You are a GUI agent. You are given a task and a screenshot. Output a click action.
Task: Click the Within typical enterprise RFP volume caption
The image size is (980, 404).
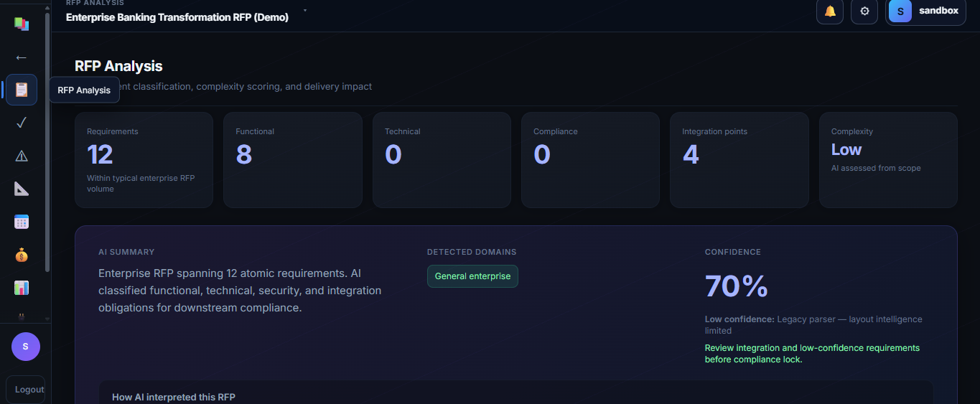coord(141,184)
